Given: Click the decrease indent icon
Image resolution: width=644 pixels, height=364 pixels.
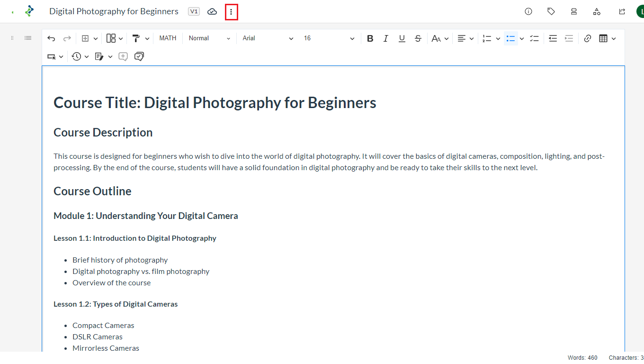Looking at the screenshot, I should click(x=553, y=38).
